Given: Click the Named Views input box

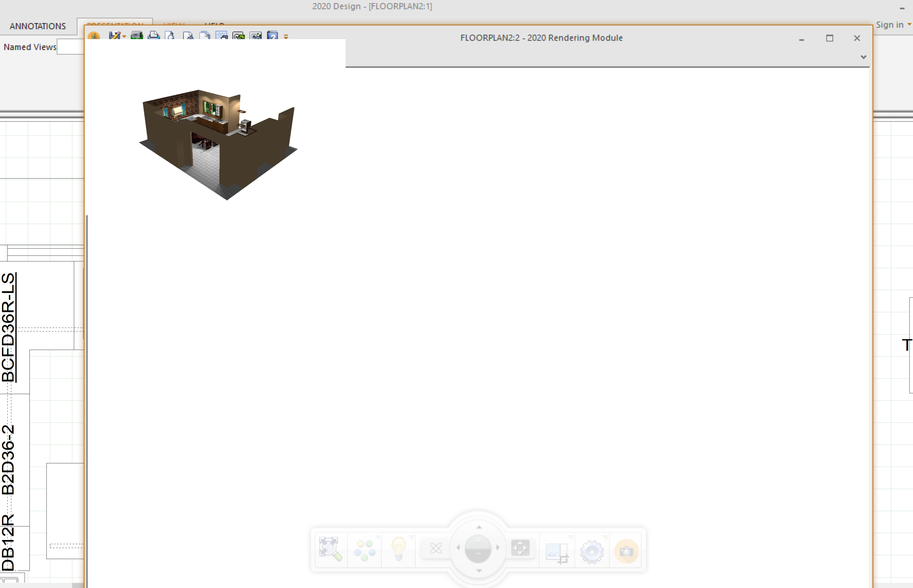Looking at the screenshot, I should tap(71, 47).
